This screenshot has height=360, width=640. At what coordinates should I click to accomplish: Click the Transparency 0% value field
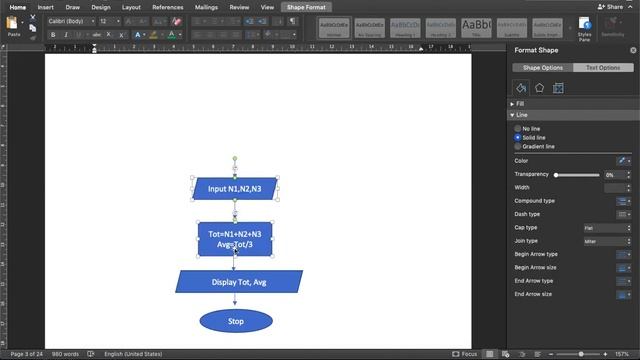(615, 175)
